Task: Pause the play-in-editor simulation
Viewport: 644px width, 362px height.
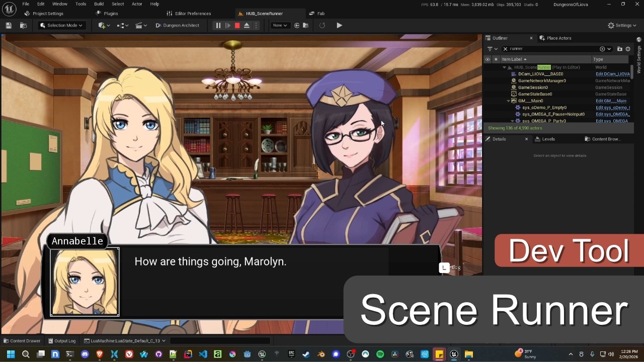Action: tap(218, 25)
